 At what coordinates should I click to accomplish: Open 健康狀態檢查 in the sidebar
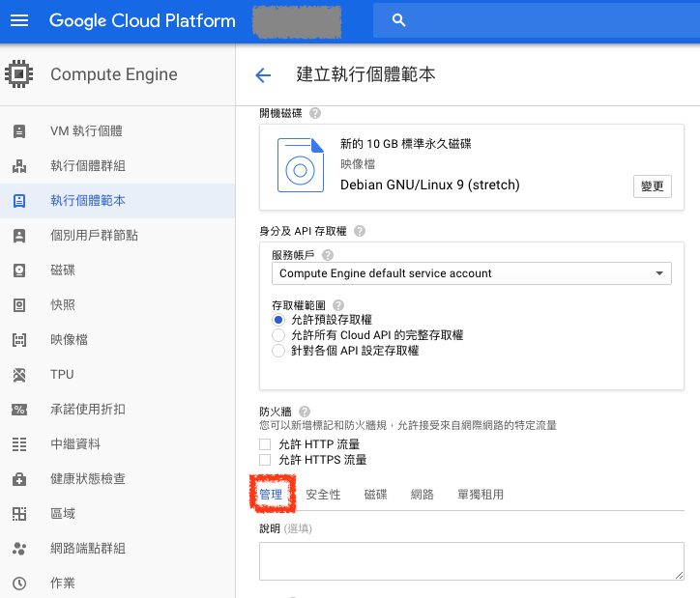[x=88, y=479]
